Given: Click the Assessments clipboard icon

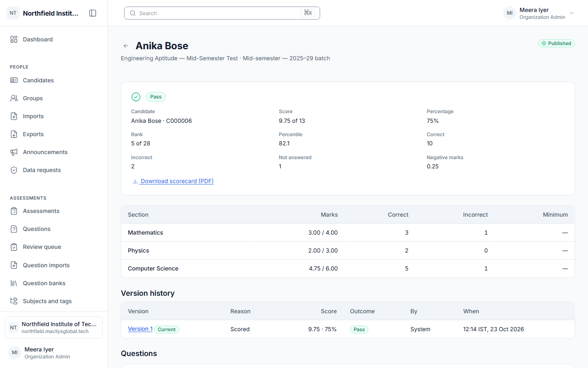Looking at the screenshot, I should pos(14,211).
